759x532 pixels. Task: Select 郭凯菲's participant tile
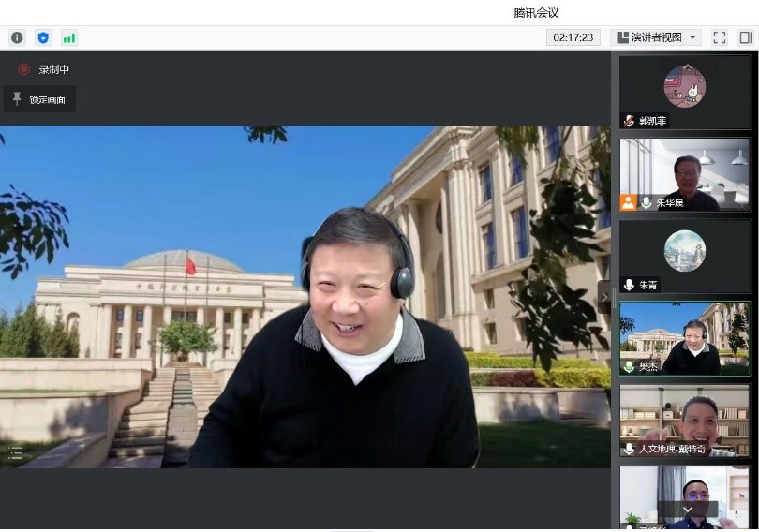click(684, 89)
